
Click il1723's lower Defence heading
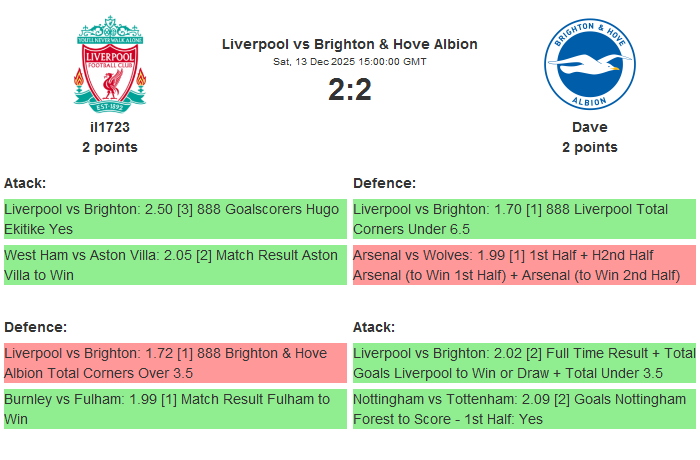pyautogui.click(x=35, y=327)
